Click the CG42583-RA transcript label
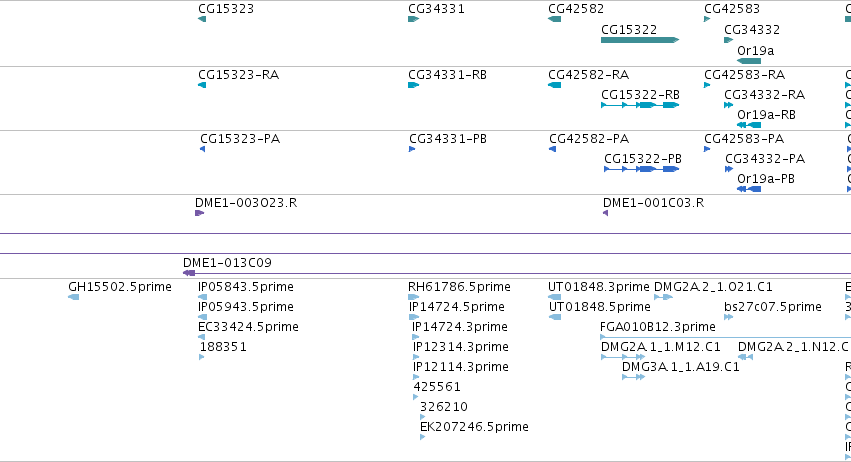 point(745,74)
